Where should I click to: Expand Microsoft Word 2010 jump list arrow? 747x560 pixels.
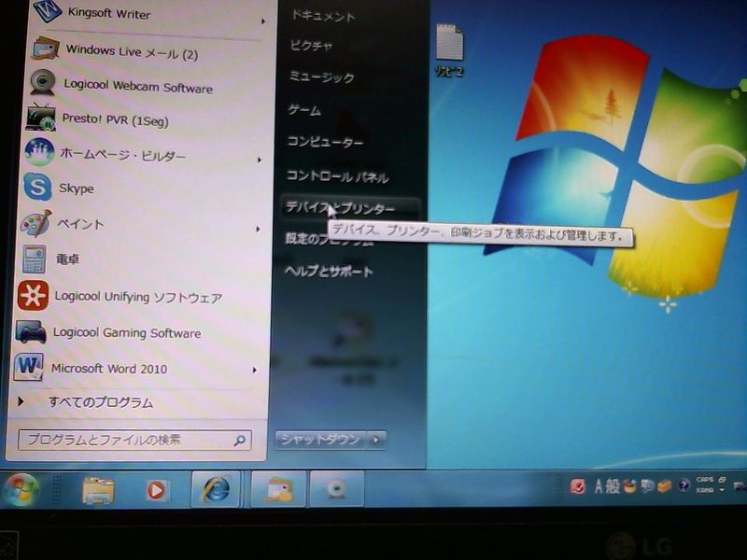point(254,370)
